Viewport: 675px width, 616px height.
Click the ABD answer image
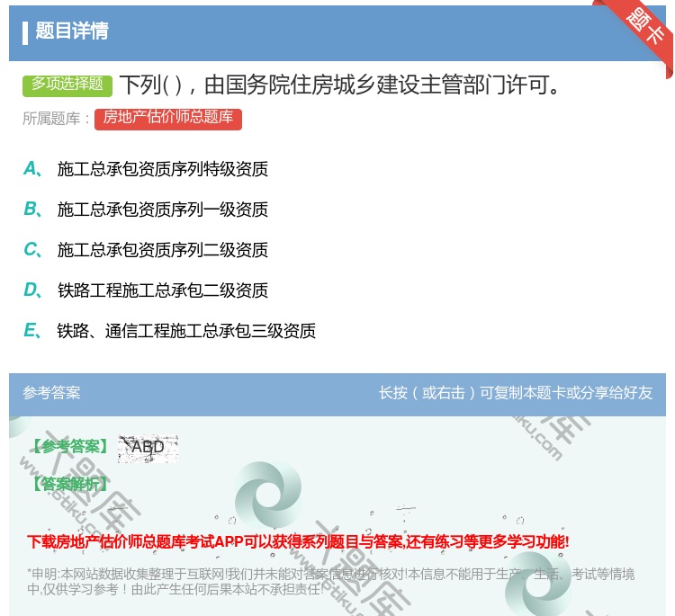point(148,449)
